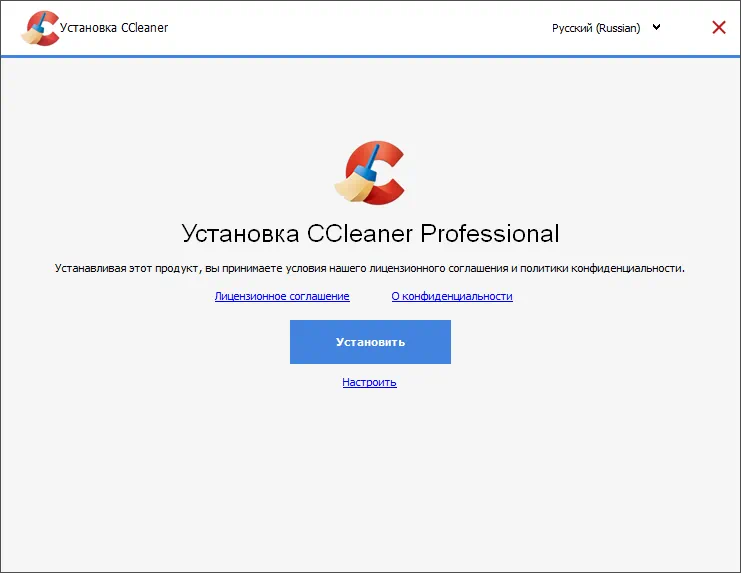The height and width of the screenshot is (573, 741).
Task: Click the small CCleaner logo in the header
Action: point(41,28)
